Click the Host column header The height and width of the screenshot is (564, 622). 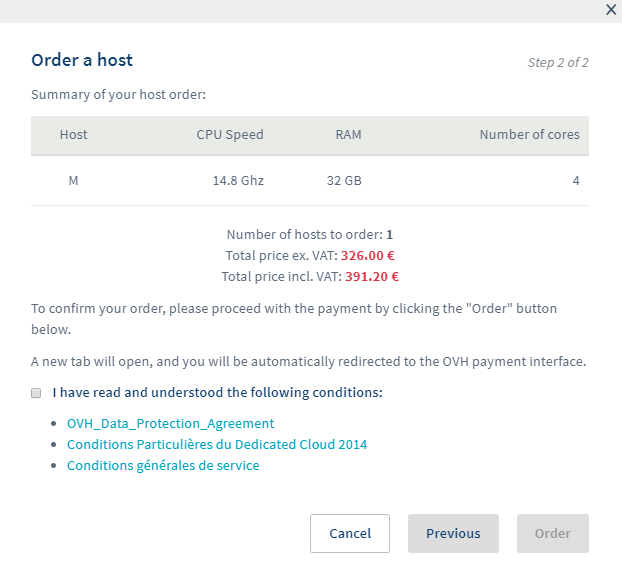pyautogui.click(x=73, y=134)
